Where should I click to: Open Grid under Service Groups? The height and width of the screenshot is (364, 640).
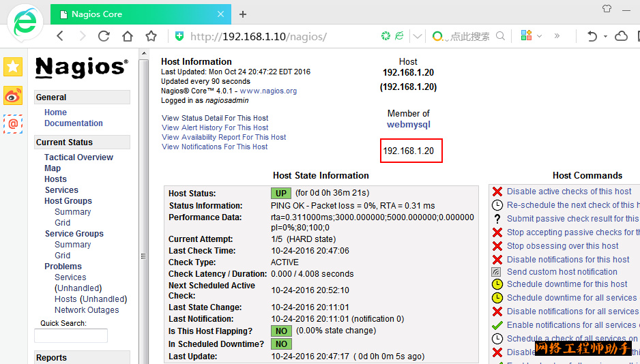point(63,256)
